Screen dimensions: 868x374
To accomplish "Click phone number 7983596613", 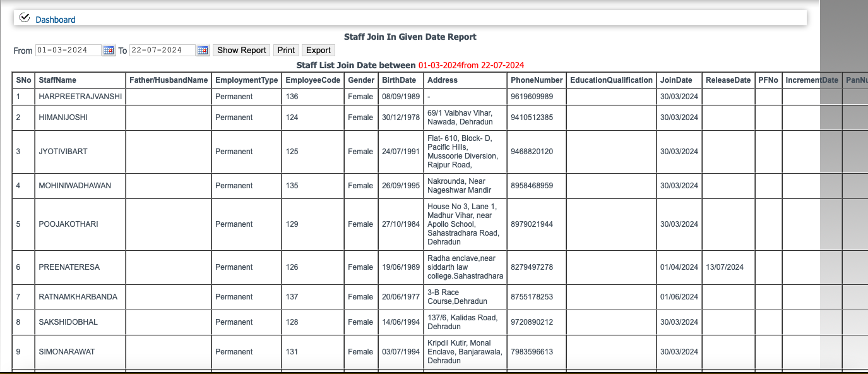I will tap(532, 352).
